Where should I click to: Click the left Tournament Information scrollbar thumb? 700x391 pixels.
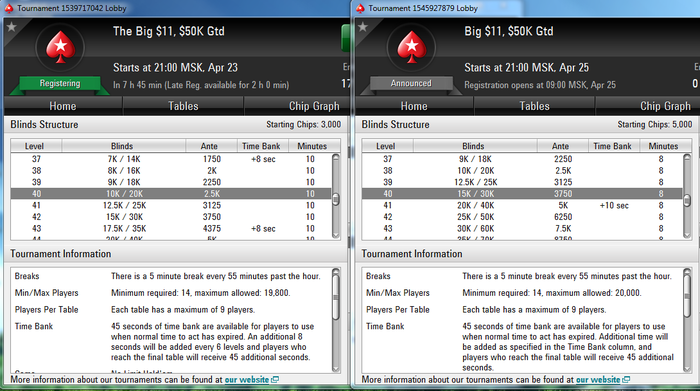pyautogui.click(x=336, y=297)
